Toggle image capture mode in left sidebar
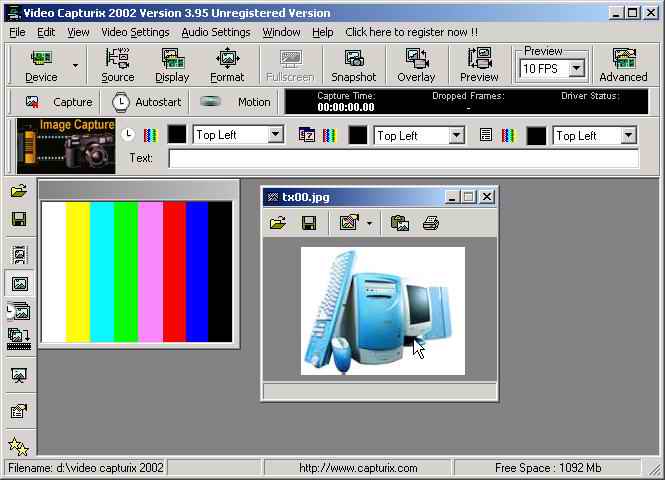 point(19,284)
